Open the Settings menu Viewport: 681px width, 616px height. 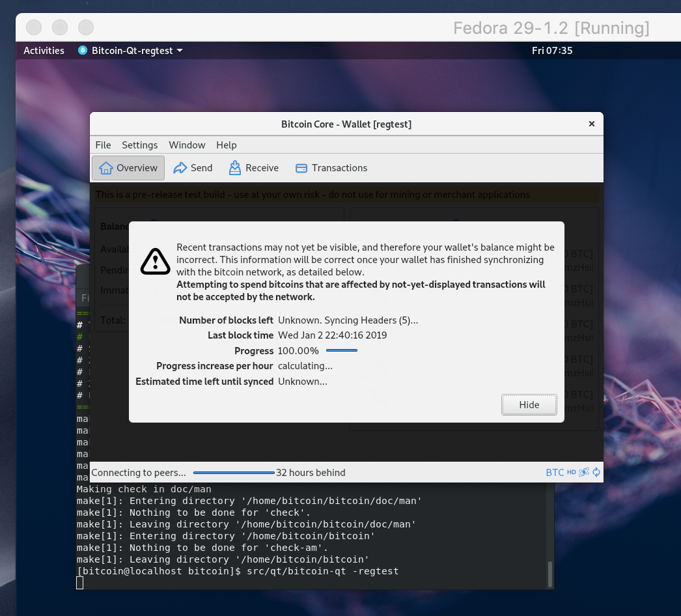(140, 145)
